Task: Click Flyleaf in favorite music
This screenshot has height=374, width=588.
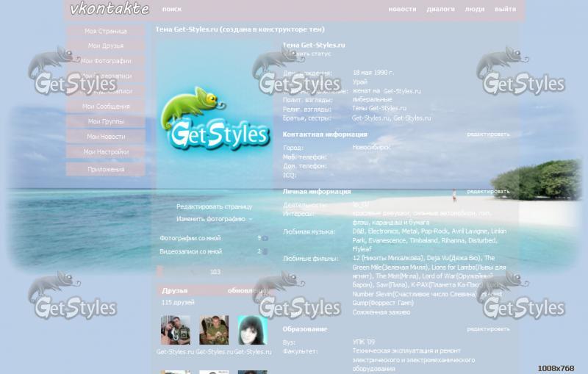Action: (362, 249)
